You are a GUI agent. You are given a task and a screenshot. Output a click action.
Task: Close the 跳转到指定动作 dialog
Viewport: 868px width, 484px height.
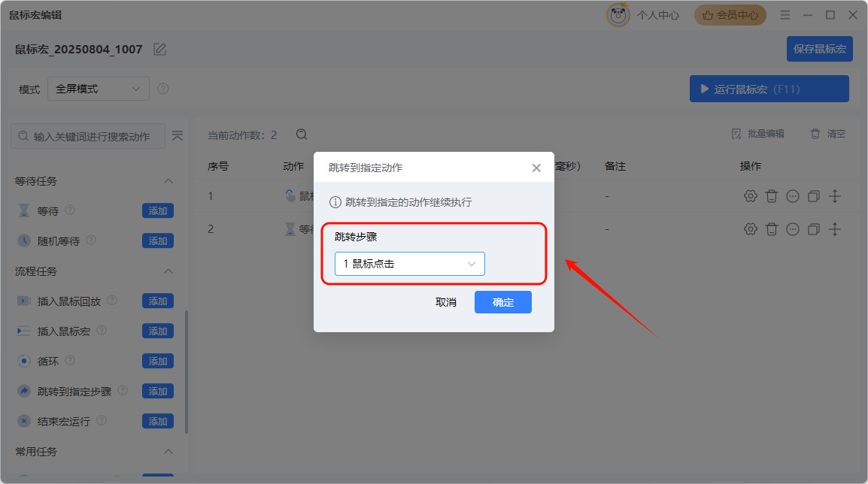pyautogui.click(x=536, y=168)
